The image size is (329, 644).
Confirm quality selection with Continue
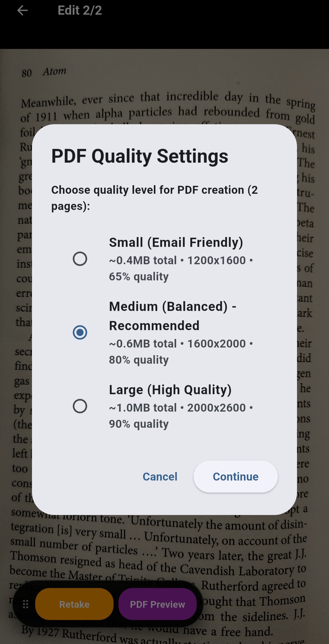click(x=235, y=477)
